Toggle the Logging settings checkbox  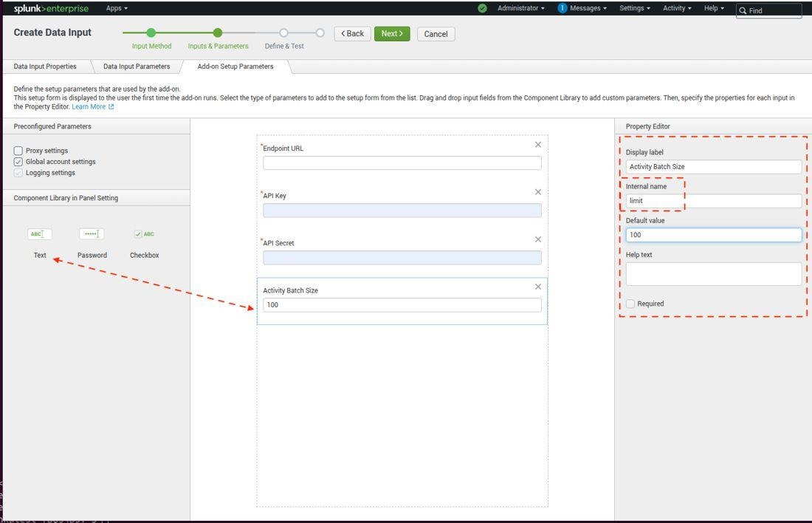[x=18, y=173]
